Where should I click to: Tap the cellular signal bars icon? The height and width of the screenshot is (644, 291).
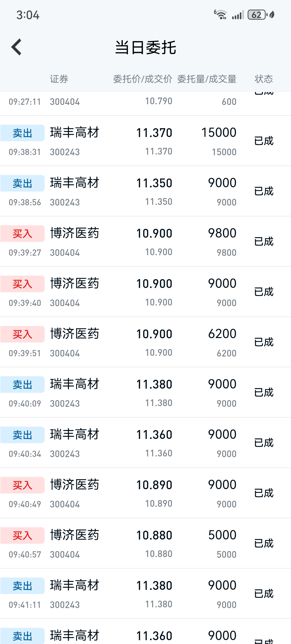coord(238,15)
